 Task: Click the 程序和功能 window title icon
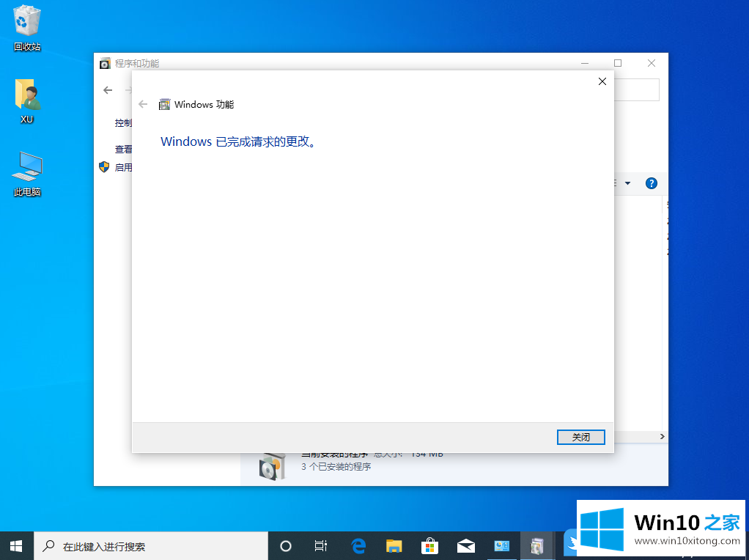[105, 63]
